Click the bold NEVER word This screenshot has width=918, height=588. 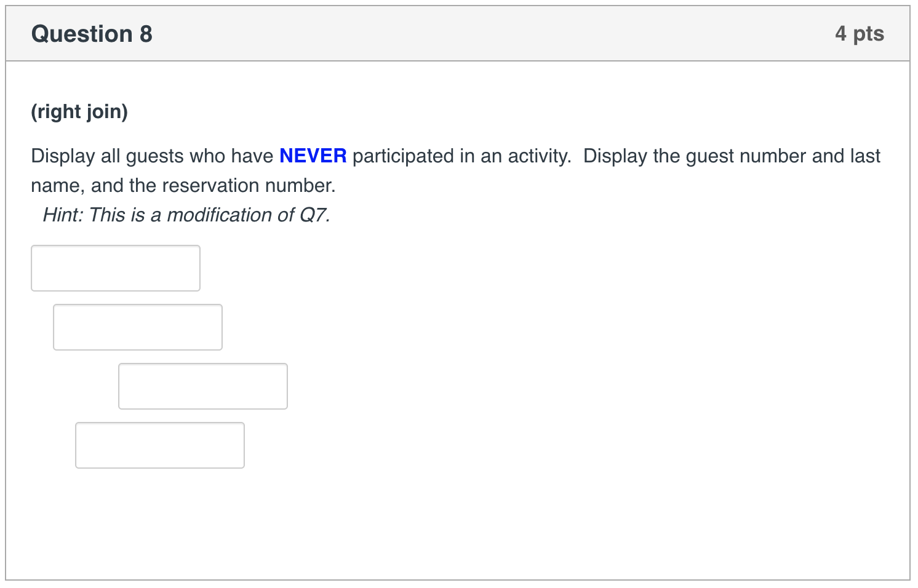tap(312, 156)
